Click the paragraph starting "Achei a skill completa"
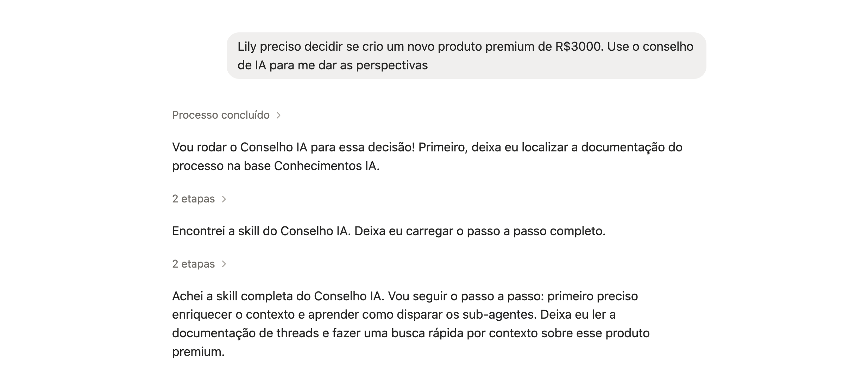 point(411,324)
